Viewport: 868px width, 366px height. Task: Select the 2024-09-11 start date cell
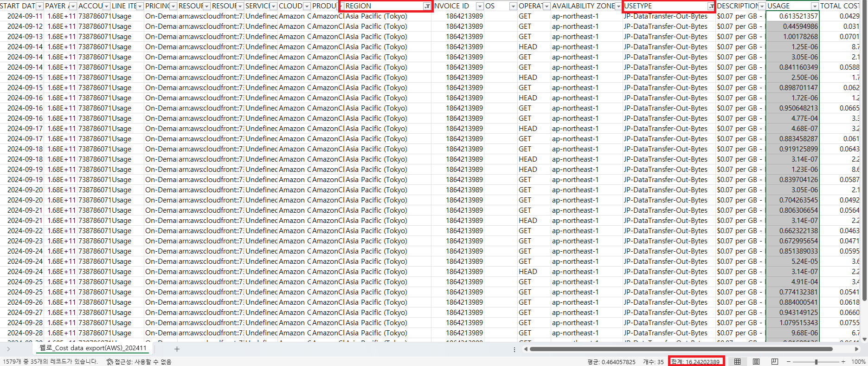(22, 16)
